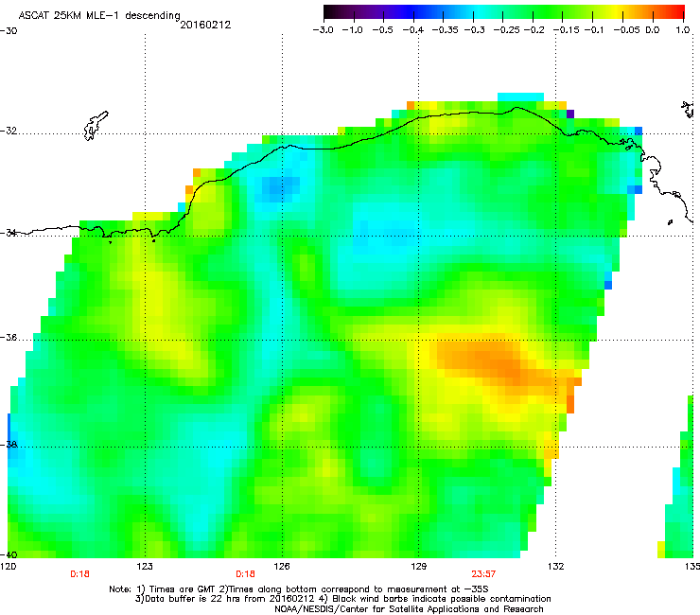Click the colorbar label 1.0

pos(683,30)
